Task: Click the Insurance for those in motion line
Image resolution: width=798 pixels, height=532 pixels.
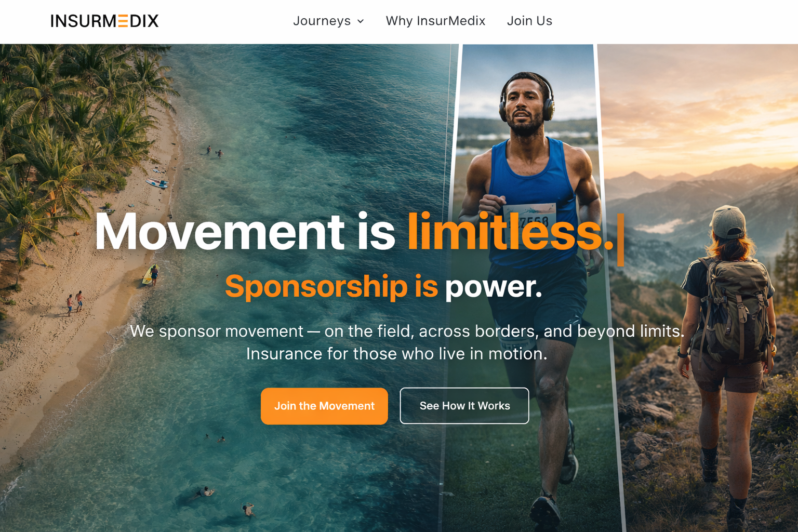Action: tap(396, 354)
